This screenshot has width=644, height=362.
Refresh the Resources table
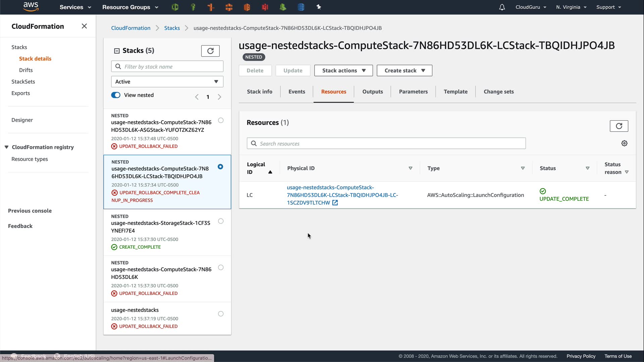point(619,126)
